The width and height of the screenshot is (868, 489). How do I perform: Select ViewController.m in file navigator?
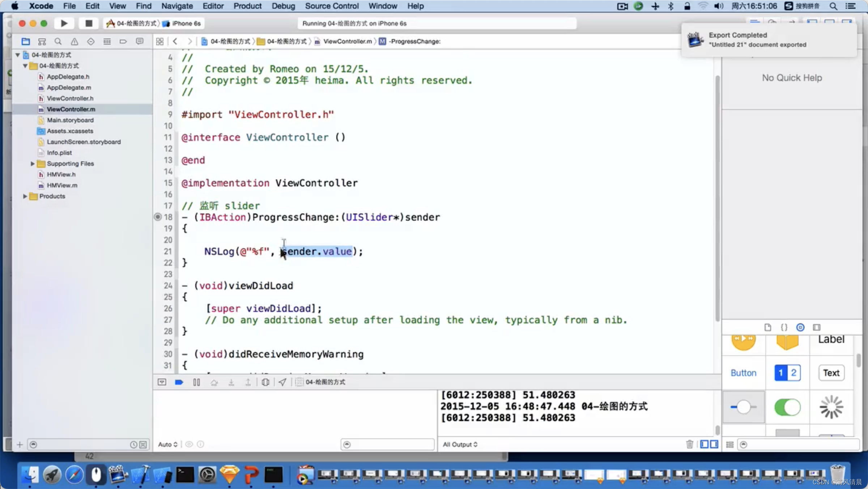[x=71, y=109]
